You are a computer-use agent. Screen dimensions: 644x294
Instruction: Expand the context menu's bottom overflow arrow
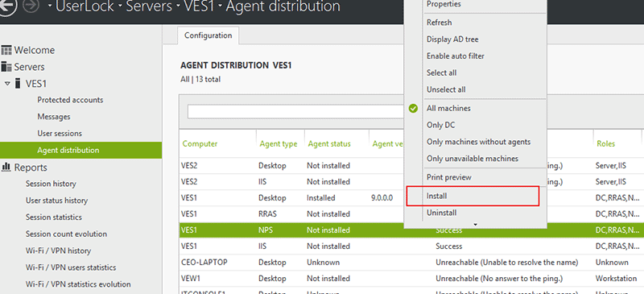(x=475, y=225)
